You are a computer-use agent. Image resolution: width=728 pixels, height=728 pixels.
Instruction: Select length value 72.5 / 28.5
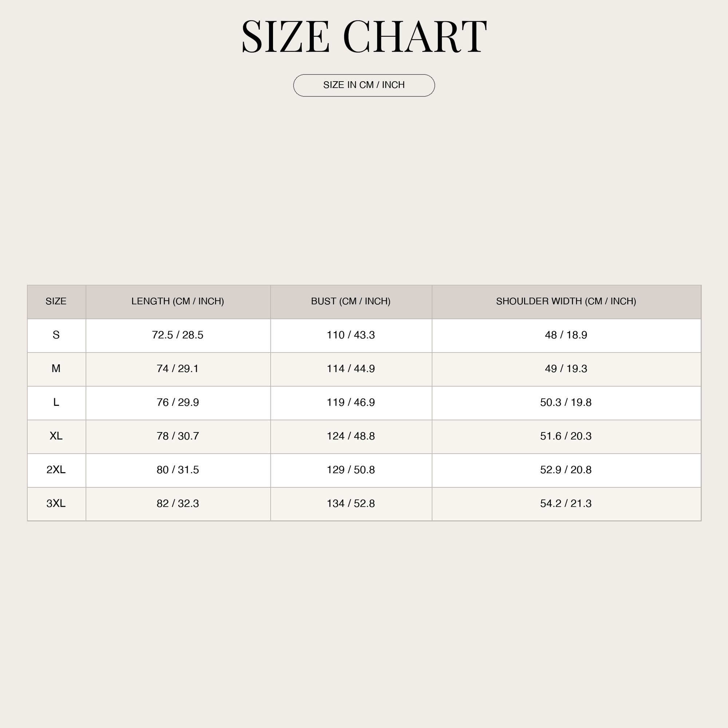(x=178, y=335)
